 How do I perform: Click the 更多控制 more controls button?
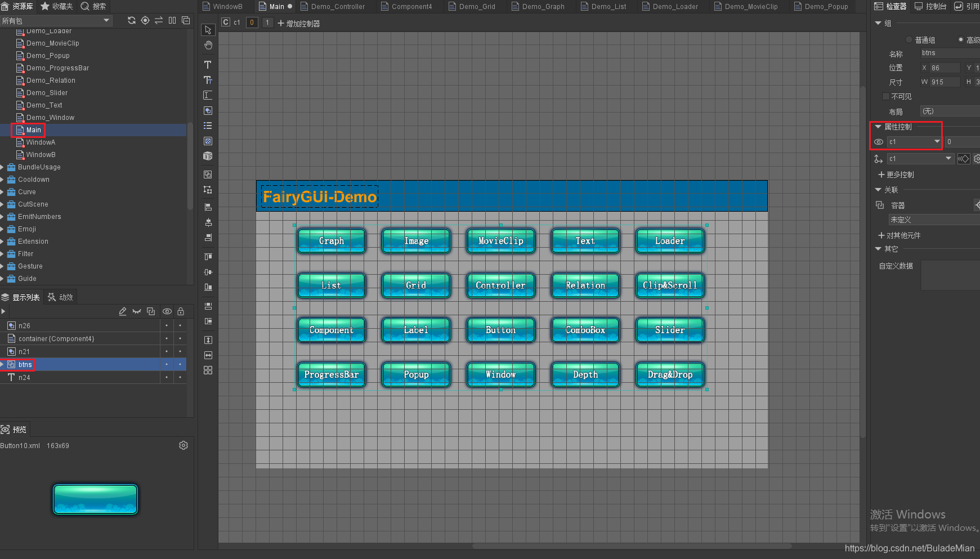(896, 175)
